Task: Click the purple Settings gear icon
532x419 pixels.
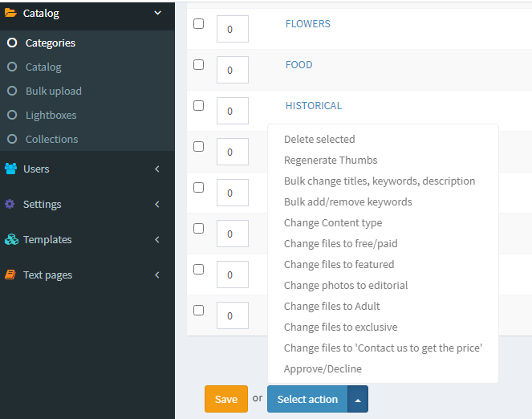Action: coord(10,204)
